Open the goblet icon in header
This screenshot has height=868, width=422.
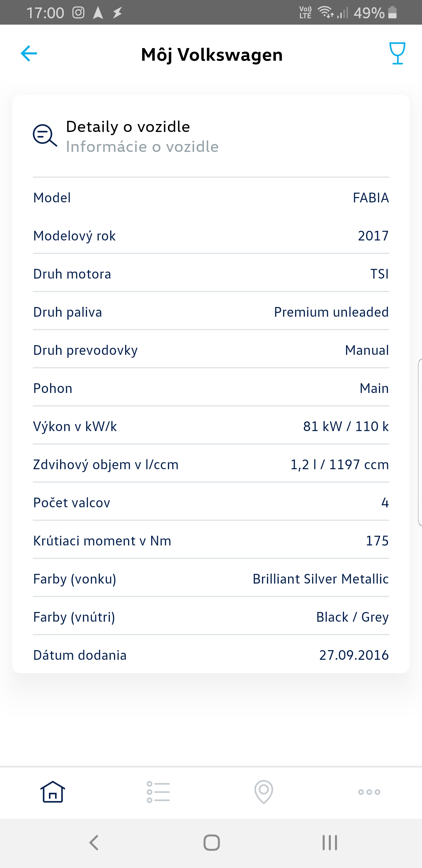[397, 53]
